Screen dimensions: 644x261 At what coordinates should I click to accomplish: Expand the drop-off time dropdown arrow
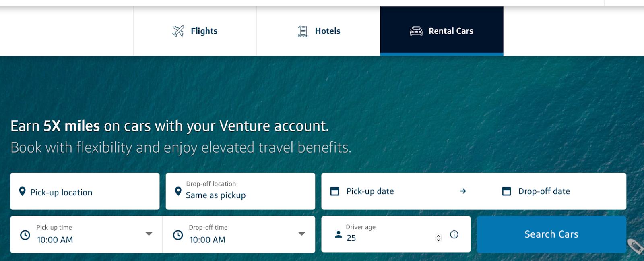click(x=301, y=234)
